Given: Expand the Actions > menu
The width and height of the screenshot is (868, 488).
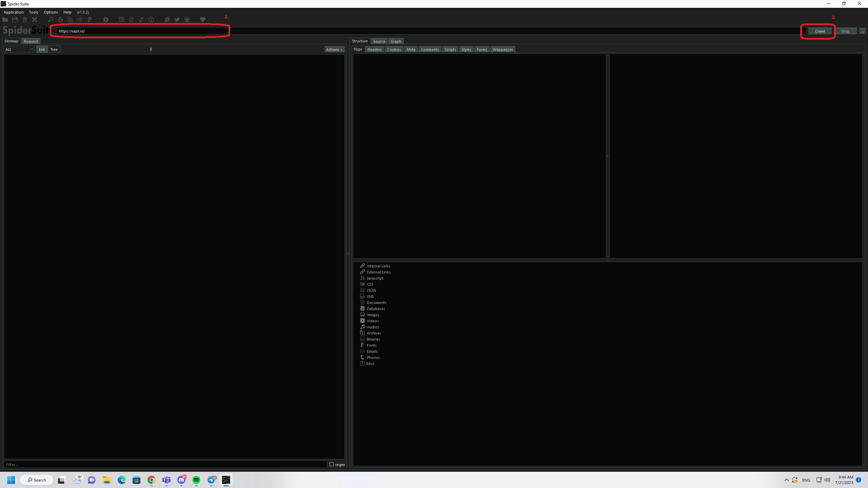Looking at the screenshot, I should [334, 49].
